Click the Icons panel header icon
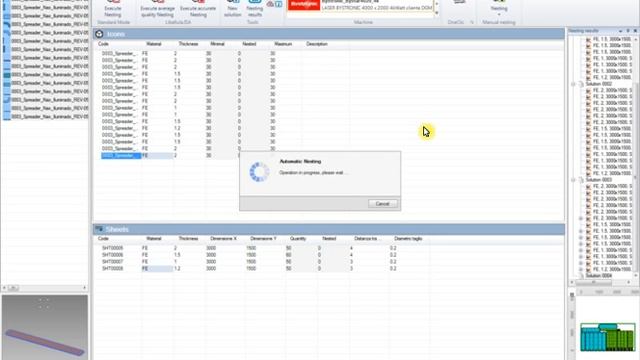The image size is (640, 360). coord(99,34)
